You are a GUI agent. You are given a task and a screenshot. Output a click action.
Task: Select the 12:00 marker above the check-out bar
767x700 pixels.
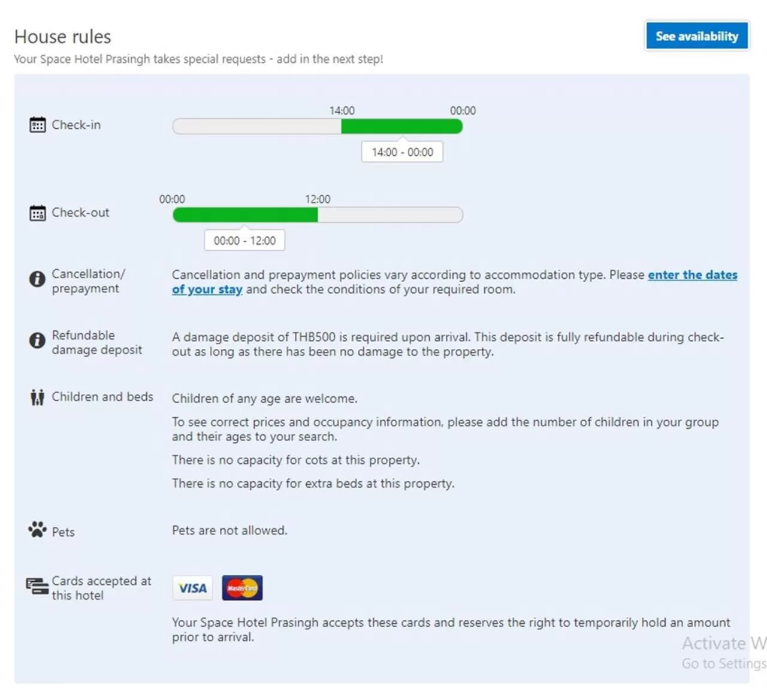coord(318,199)
